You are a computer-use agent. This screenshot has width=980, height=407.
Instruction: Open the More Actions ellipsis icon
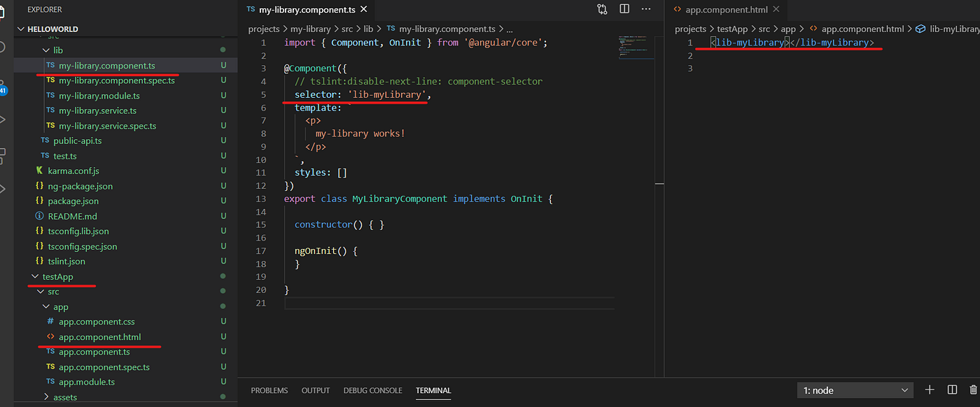point(645,8)
